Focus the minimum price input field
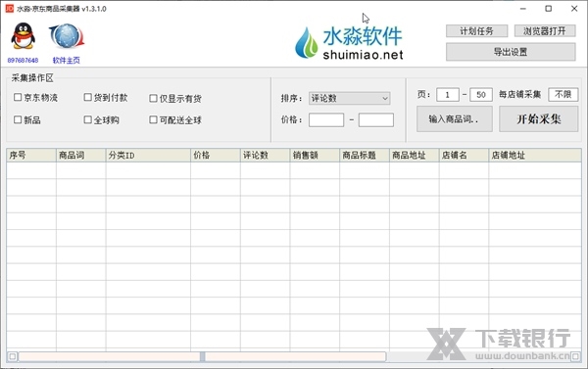Screen dimensions: 588x369 (326, 119)
